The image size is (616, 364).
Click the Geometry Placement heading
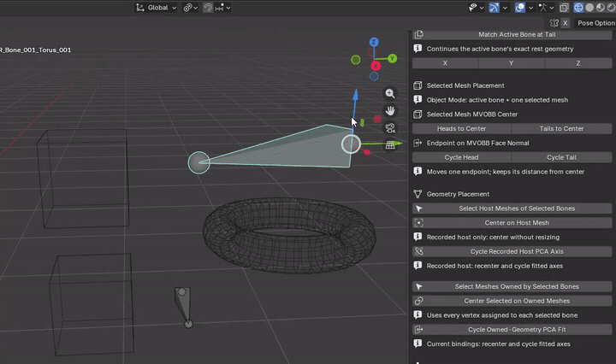(x=458, y=194)
